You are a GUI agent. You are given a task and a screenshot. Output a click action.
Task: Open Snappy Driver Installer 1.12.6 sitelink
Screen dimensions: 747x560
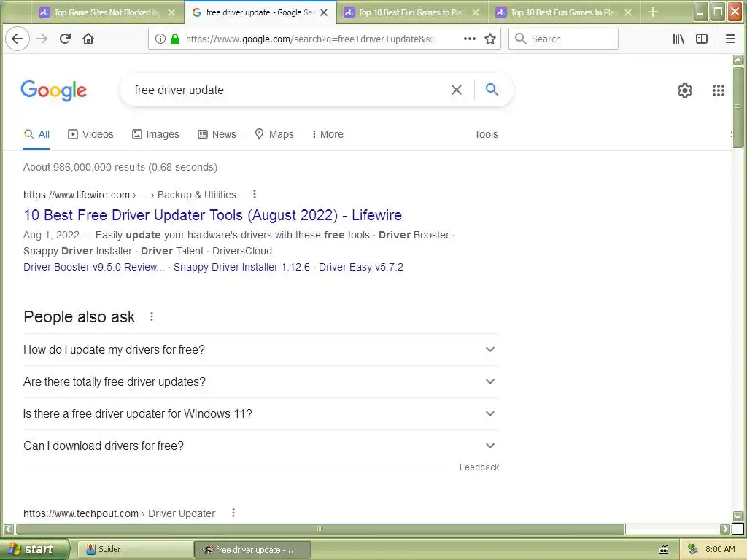click(241, 267)
